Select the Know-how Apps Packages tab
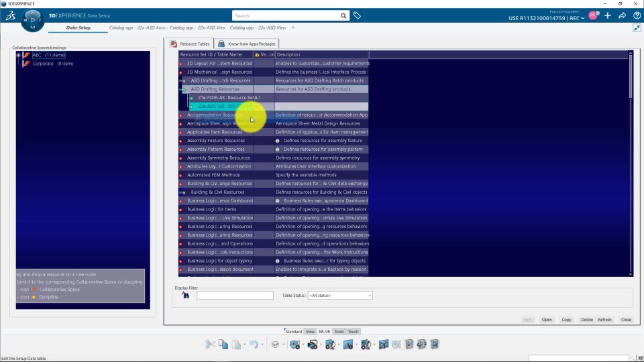The height and width of the screenshot is (362, 644). click(246, 44)
